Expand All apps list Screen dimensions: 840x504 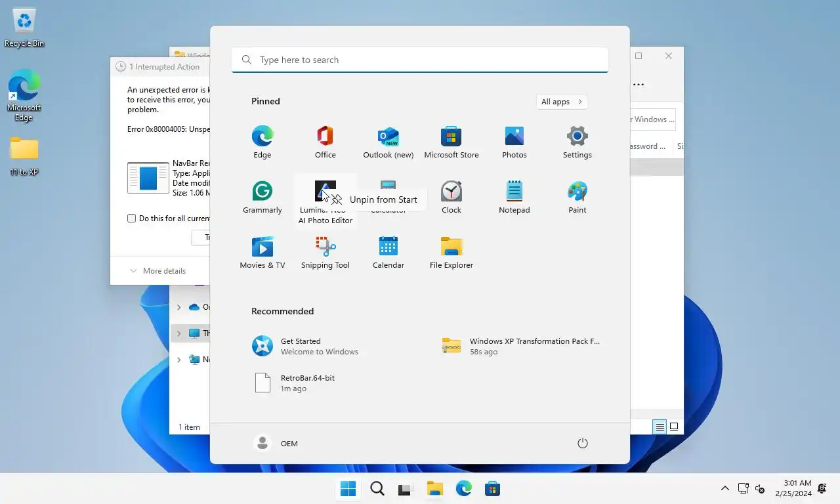pyautogui.click(x=562, y=102)
